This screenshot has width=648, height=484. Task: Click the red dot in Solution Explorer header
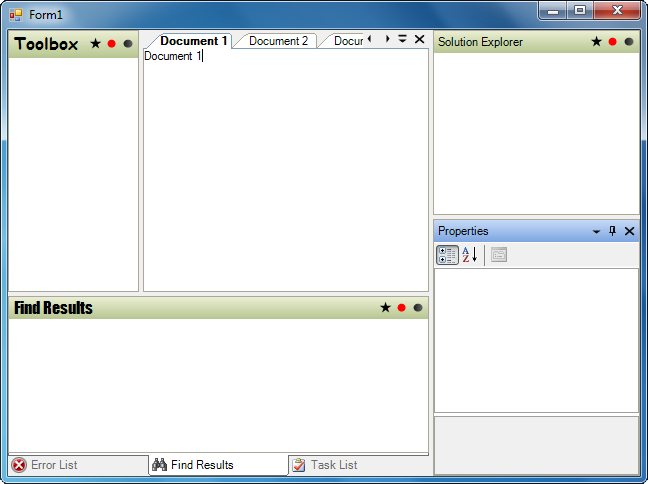click(x=613, y=42)
